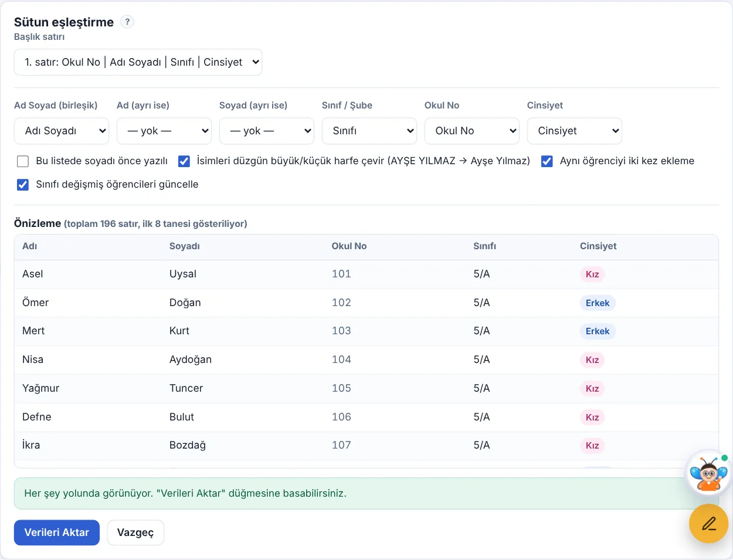Click the 'Okul No' preview column header
The image size is (733, 560).
pyautogui.click(x=349, y=246)
